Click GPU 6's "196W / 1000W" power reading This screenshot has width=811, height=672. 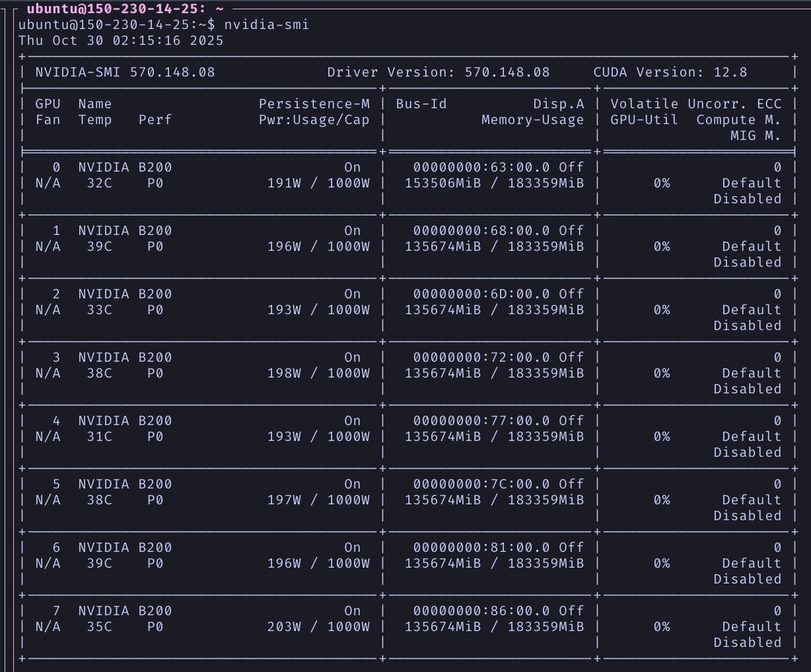pyautogui.click(x=318, y=563)
